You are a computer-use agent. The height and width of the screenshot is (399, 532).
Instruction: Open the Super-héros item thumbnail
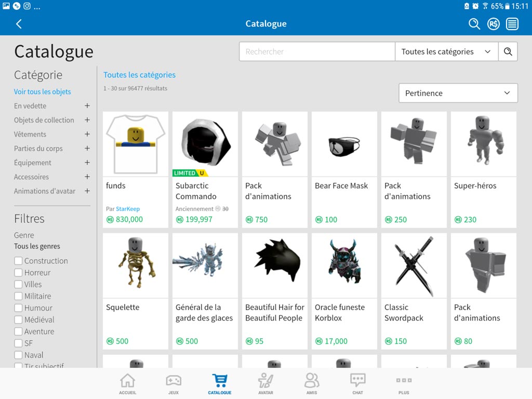(484, 144)
